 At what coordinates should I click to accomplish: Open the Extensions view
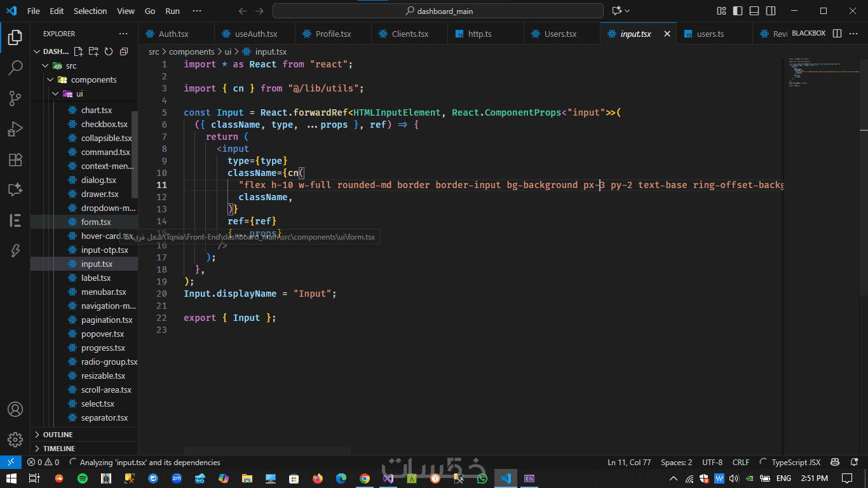(x=15, y=159)
